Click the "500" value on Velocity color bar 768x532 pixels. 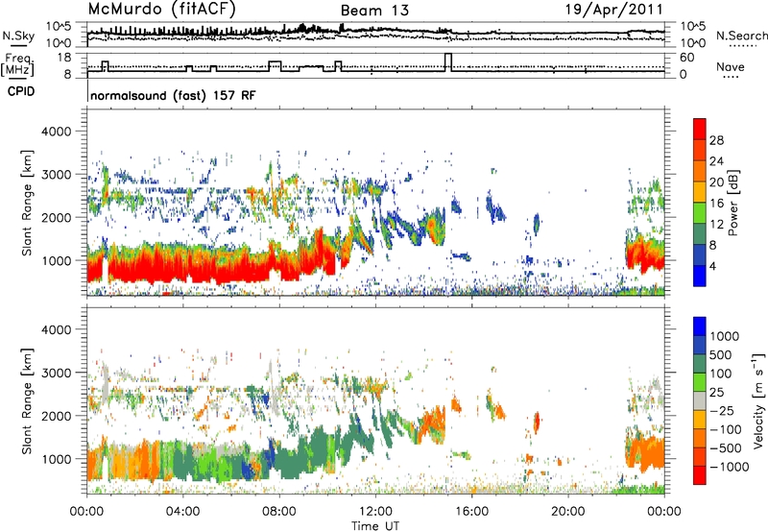(x=722, y=354)
